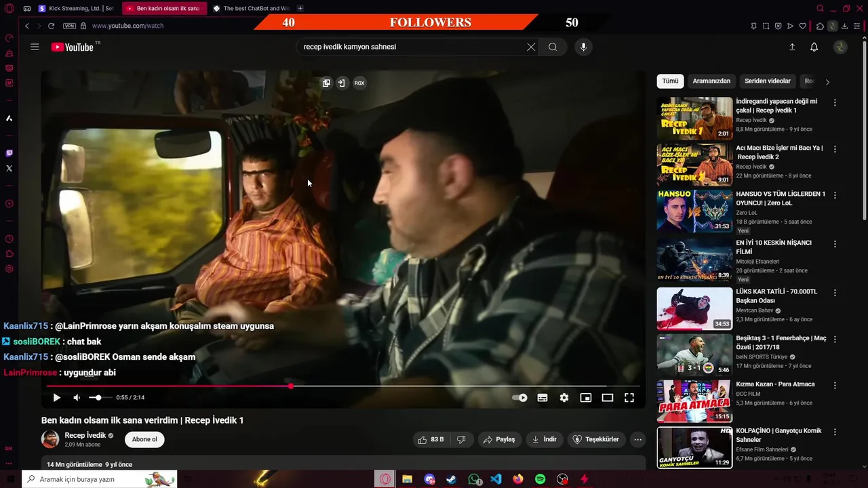The width and height of the screenshot is (868, 488).
Task: Open Visual Studio Code from the taskbar
Action: [496, 479]
